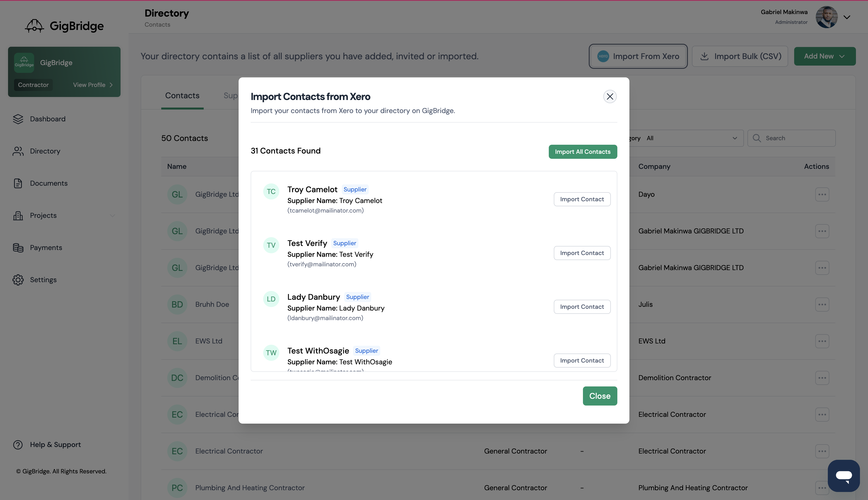Click the BD avatar for Bruhh Doe
The image size is (868, 500).
coord(177,305)
